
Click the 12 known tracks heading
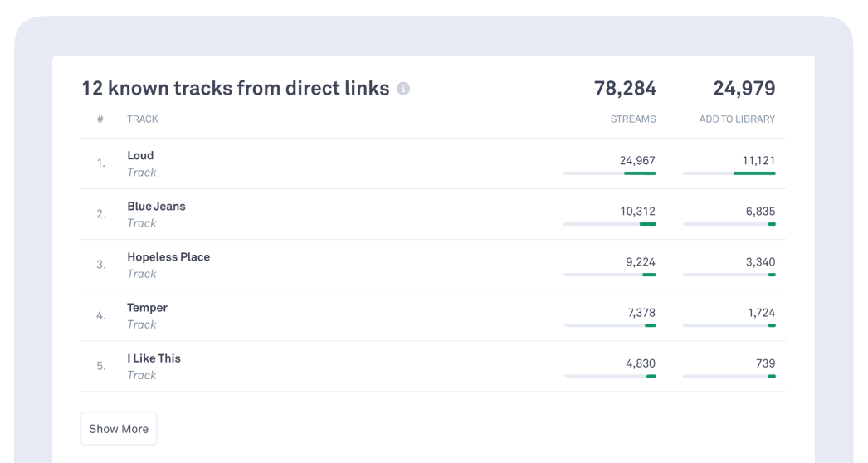pos(235,89)
